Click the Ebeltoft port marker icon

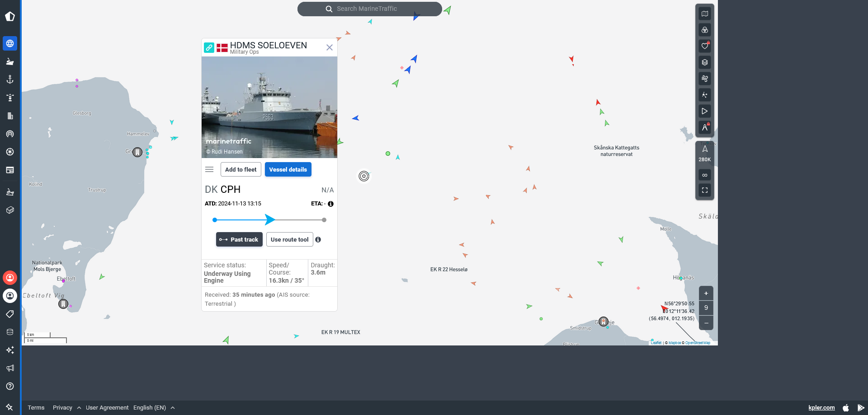point(63,304)
